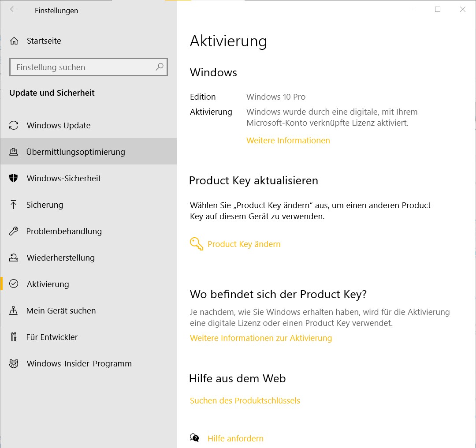Click the Aktivierung page heading

tap(228, 41)
